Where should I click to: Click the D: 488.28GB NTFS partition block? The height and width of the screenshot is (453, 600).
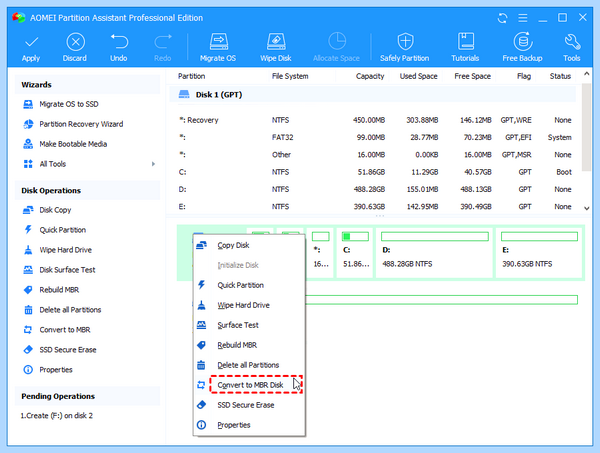click(x=435, y=253)
